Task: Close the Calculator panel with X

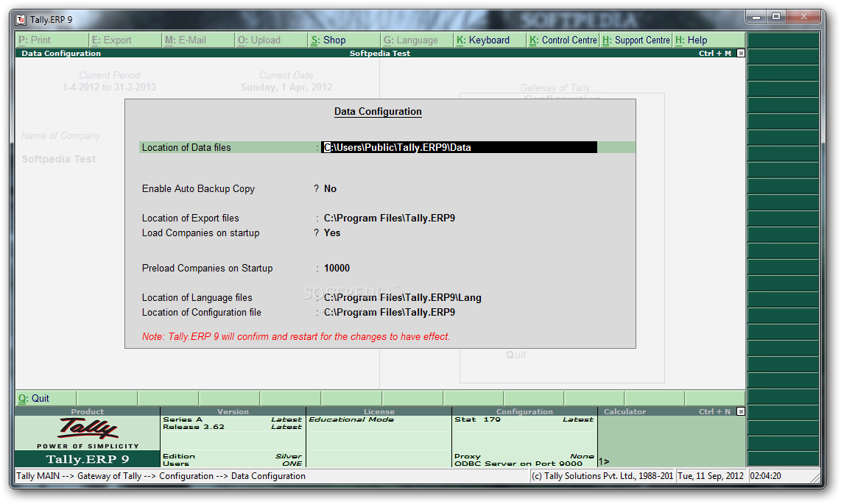Action: click(x=741, y=411)
